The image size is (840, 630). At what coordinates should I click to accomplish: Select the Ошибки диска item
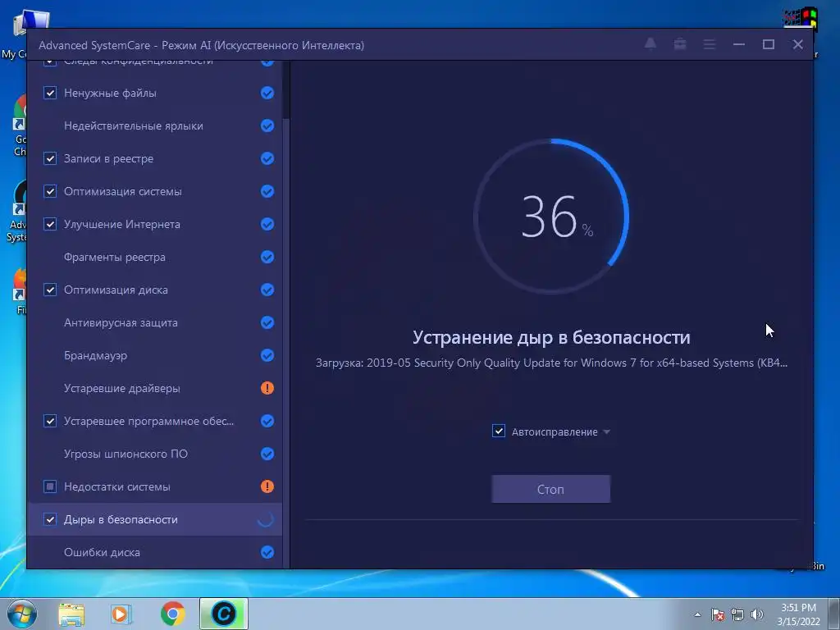[155, 552]
